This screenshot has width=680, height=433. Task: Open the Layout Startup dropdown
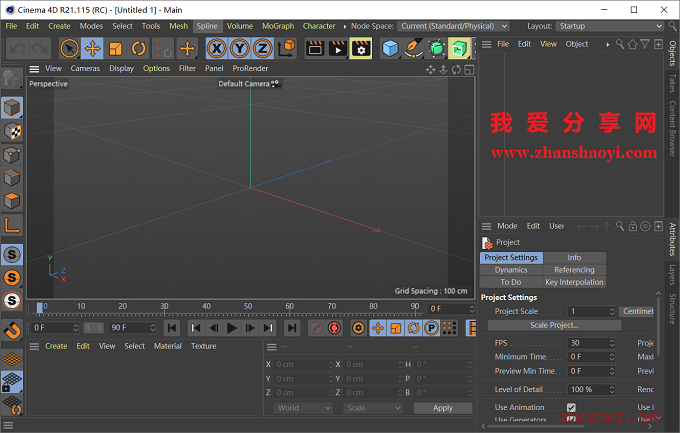point(610,26)
